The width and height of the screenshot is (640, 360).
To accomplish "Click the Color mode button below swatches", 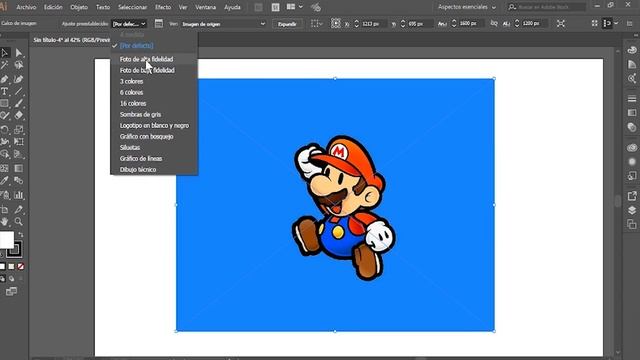I will pyautogui.click(x=2, y=267).
